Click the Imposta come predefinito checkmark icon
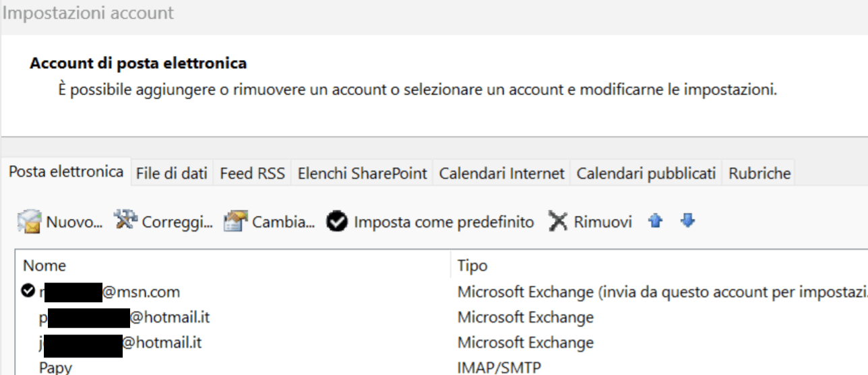 337,222
